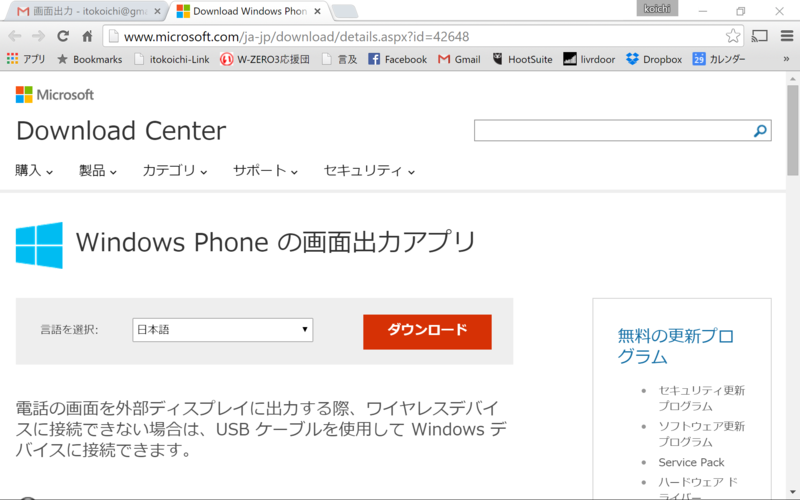The width and height of the screenshot is (800, 500).
Task: Open the アプリ apps grid shortcut
Action: [26, 59]
